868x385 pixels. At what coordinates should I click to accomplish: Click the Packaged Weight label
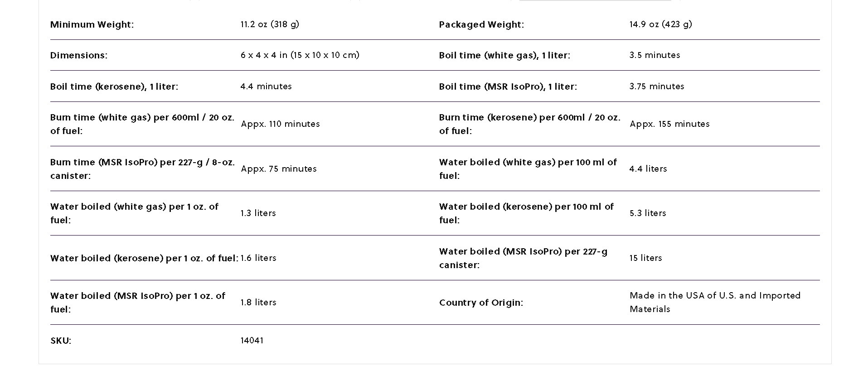(481, 24)
